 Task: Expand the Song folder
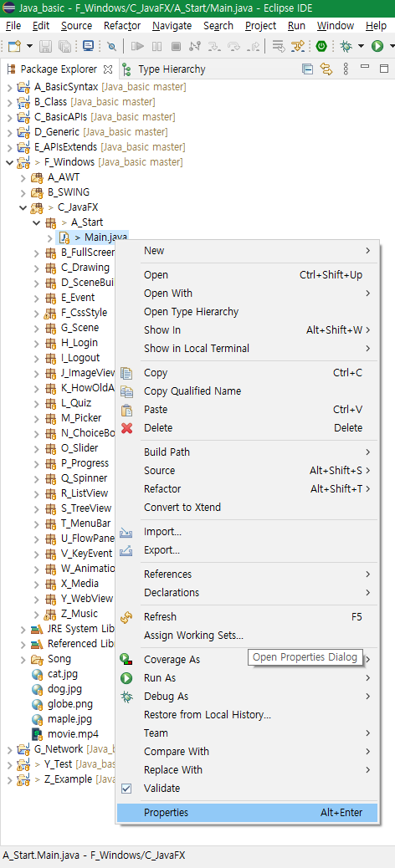23,659
